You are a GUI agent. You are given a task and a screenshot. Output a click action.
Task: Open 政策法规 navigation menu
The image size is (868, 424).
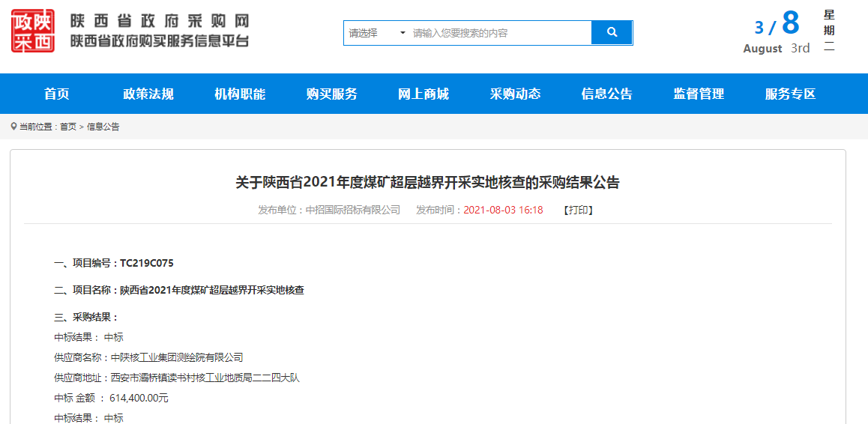pos(148,94)
